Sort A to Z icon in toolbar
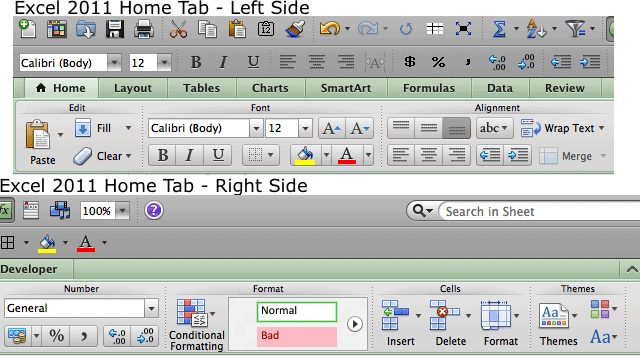 click(x=536, y=29)
